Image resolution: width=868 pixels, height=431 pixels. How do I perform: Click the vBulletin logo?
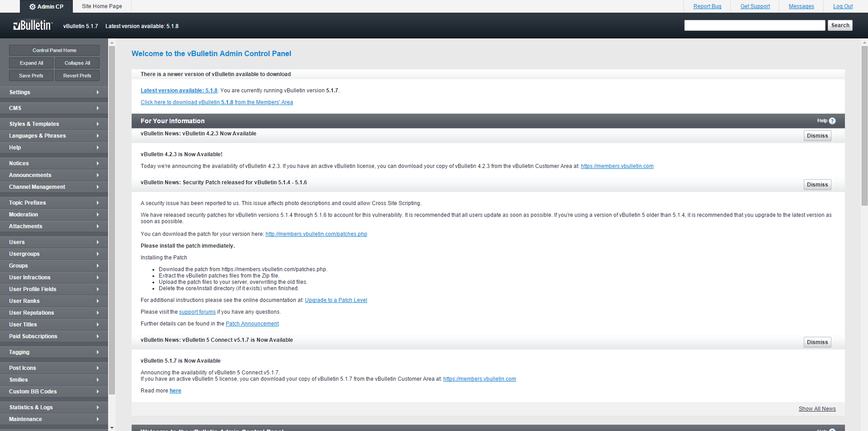coord(33,25)
